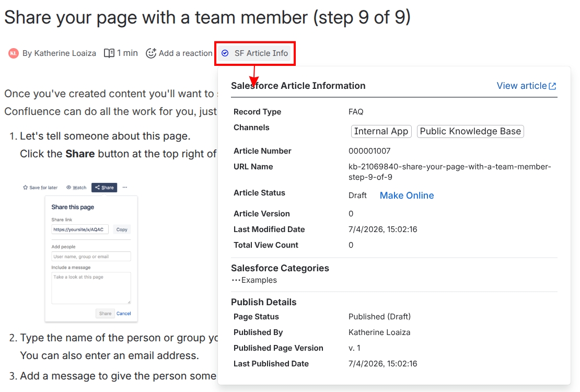Click the Katherine Loaiza avatar icon

(13, 53)
